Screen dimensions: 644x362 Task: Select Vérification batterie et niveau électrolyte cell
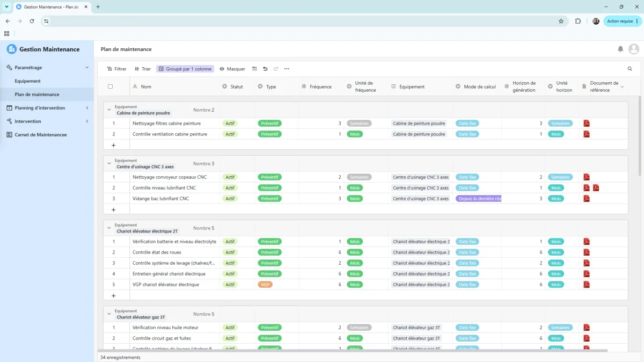coord(174,242)
